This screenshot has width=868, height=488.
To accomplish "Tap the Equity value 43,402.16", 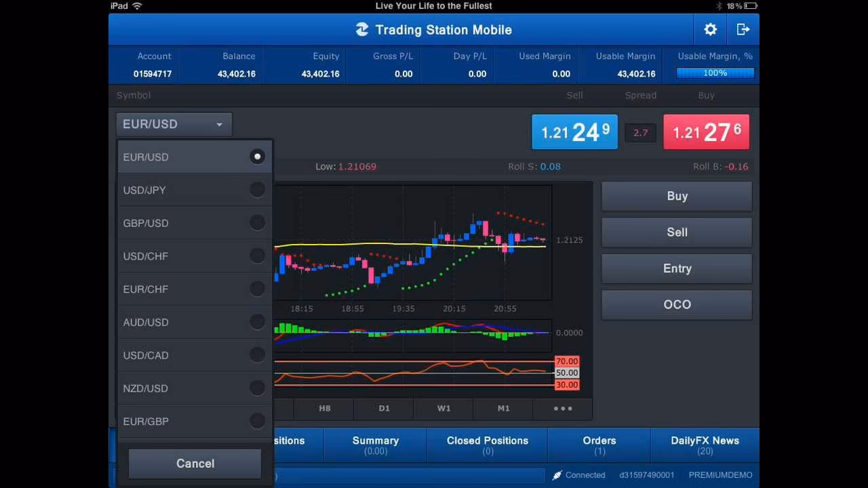I will (321, 74).
